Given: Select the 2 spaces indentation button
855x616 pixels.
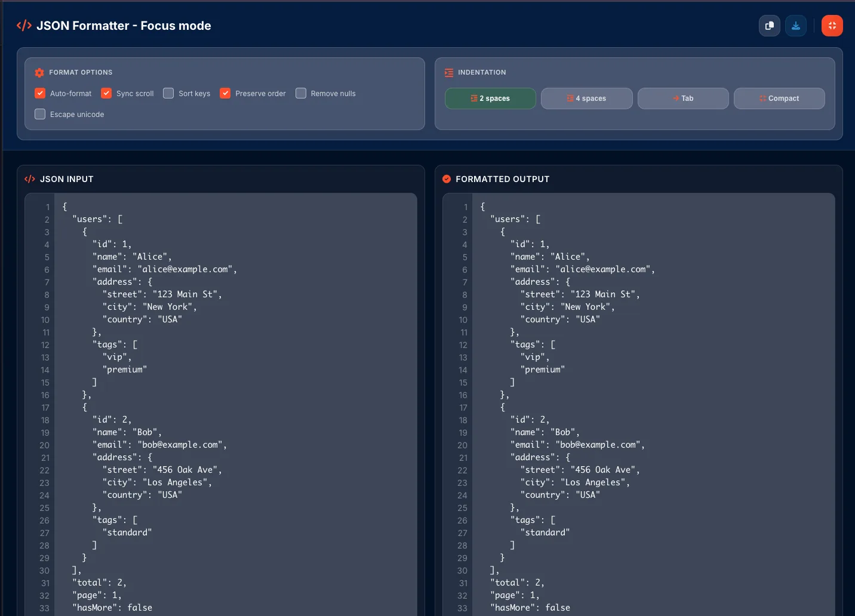Looking at the screenshot, I should [x=490, y=98].
